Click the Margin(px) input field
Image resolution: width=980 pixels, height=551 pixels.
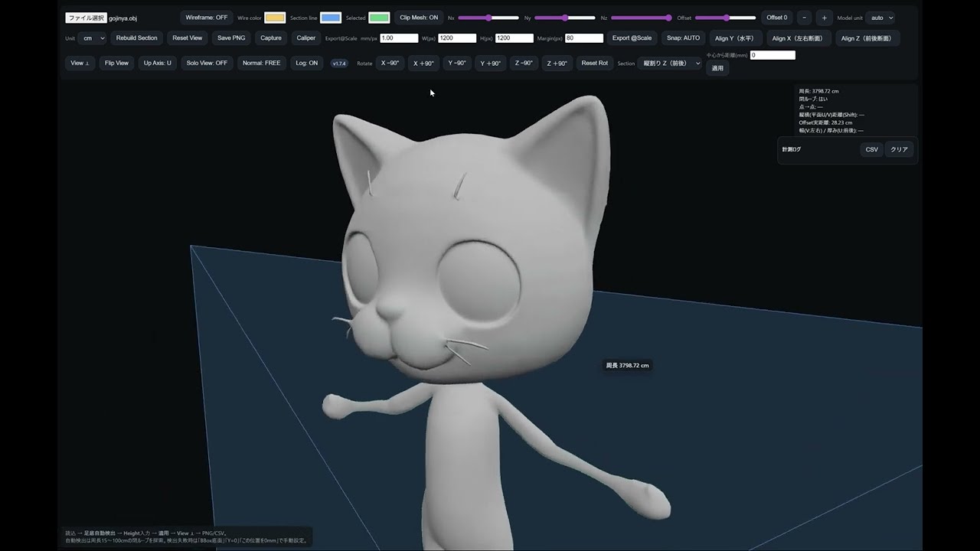[584, 38]
